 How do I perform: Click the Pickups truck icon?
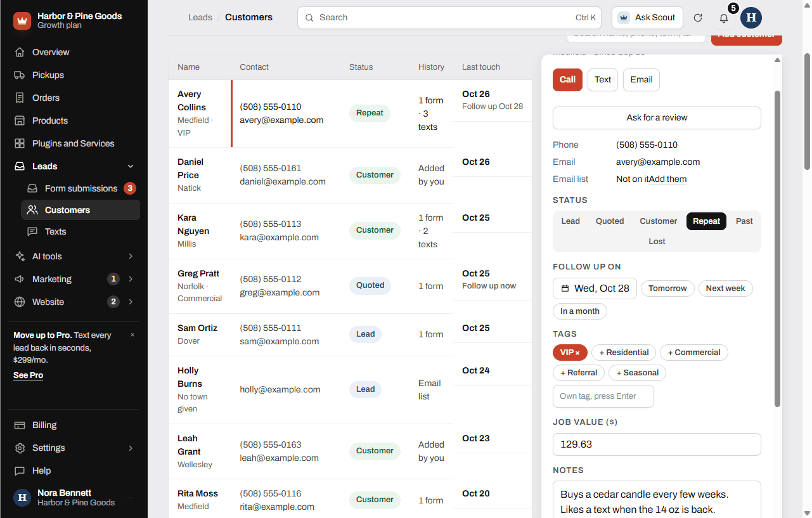pos(20,75)
